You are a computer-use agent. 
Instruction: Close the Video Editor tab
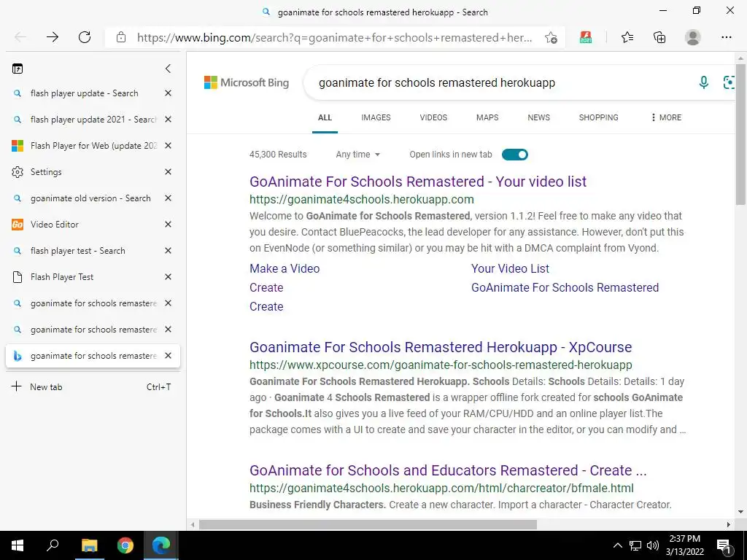pyautogui.click(x=168, y=225)
